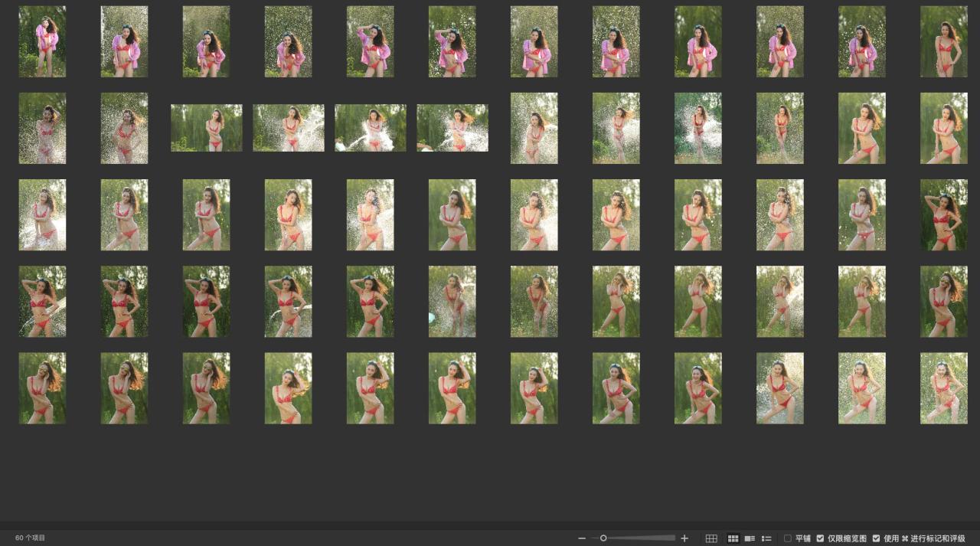The image size is (980, 546).
Task: Click the thumbnail size slider handle
Action: [603, 538]
